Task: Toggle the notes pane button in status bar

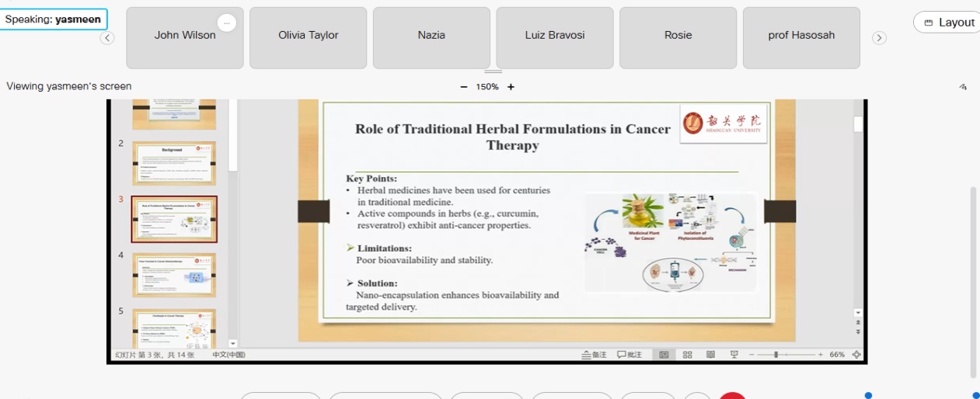Action: pos(595,355)
